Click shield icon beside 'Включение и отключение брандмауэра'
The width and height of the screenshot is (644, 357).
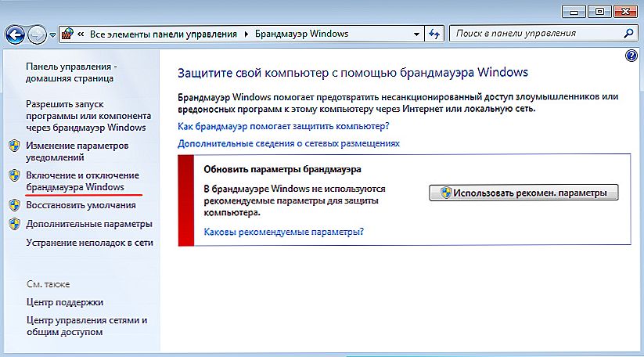point(14,175)
